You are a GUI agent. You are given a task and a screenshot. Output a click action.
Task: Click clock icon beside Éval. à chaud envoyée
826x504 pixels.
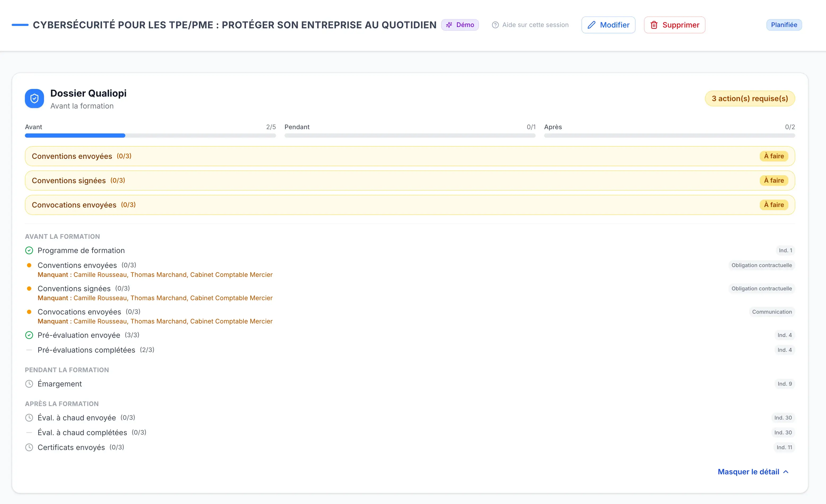click(29, 418)
